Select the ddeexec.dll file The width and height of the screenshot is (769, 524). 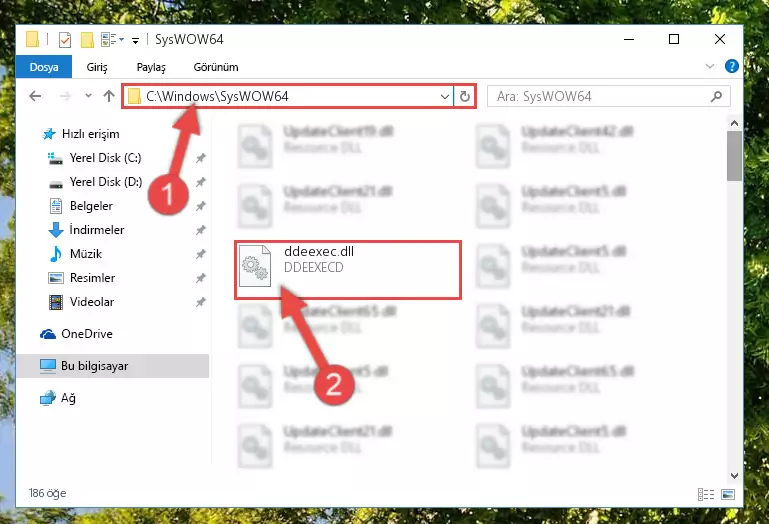[348, 270]
